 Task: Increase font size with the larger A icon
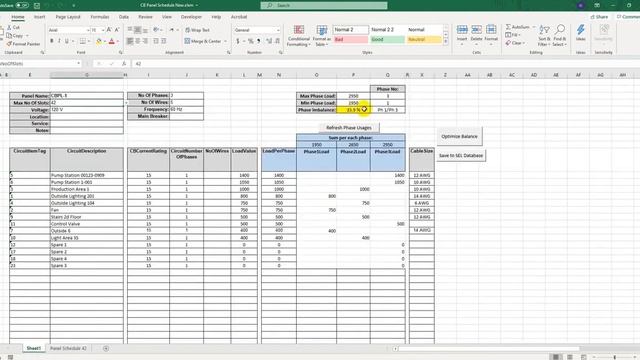[x=109, y=30]
